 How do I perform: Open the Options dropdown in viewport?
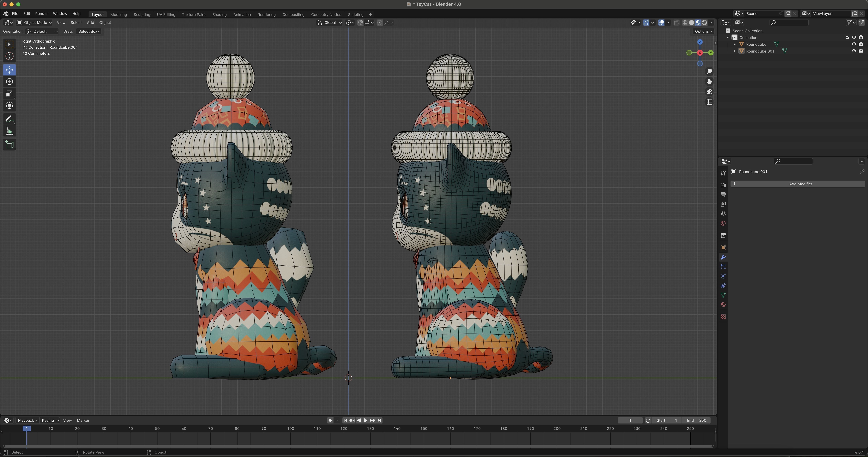tap(704, 31)
